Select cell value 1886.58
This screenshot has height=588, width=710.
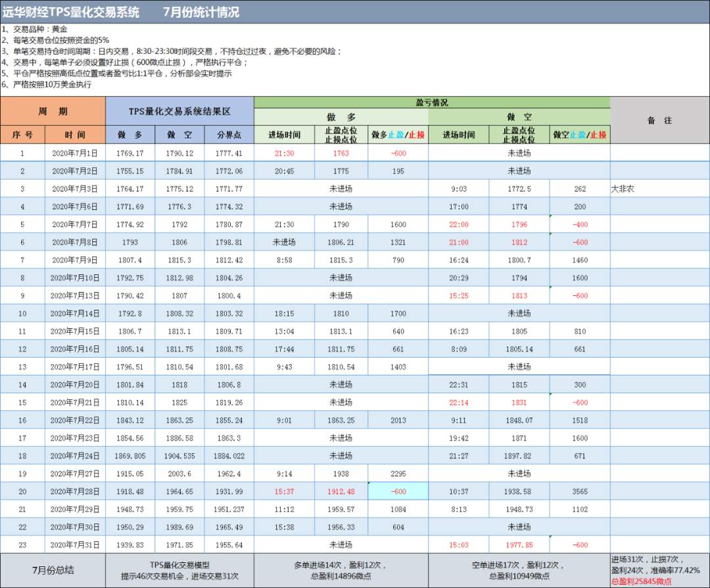[179, 438]
